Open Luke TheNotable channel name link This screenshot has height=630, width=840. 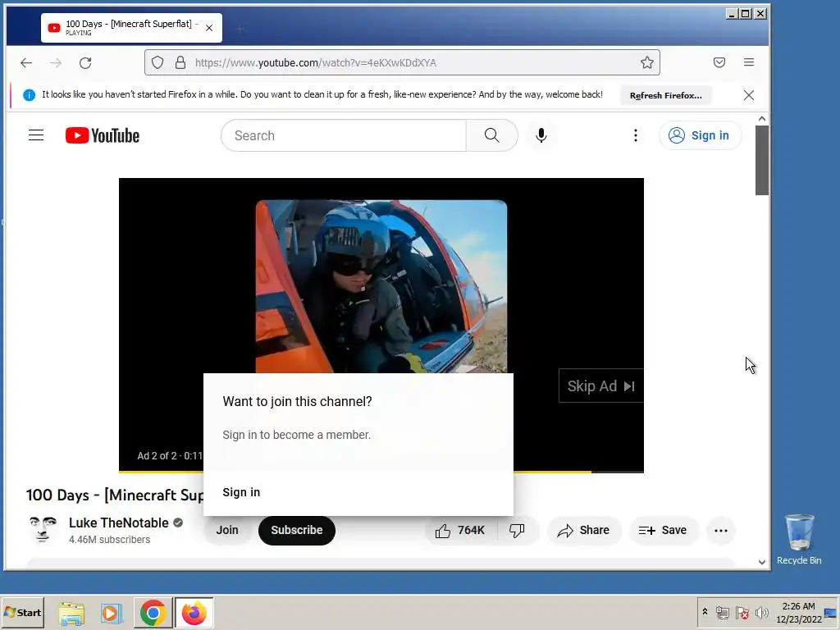pyautogui.click(x=119, y=523)
